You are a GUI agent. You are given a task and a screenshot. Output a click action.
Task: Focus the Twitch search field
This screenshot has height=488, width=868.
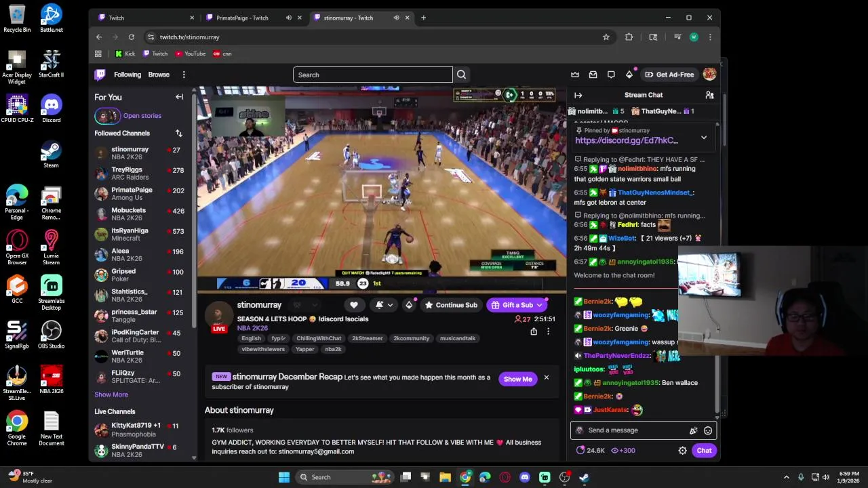click(373, 75)
